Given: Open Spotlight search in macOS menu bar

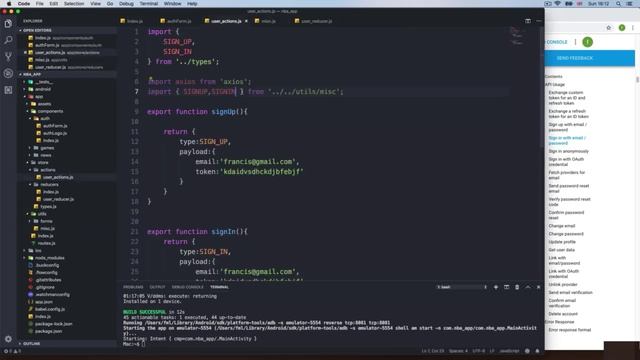Looking at the screenshot, I should click(618, 4).
